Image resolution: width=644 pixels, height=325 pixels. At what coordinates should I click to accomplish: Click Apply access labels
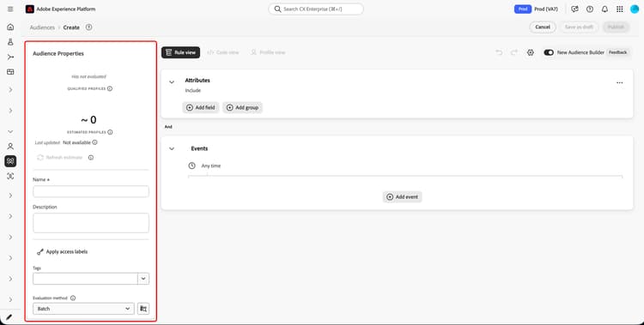(x=63, y=251)
